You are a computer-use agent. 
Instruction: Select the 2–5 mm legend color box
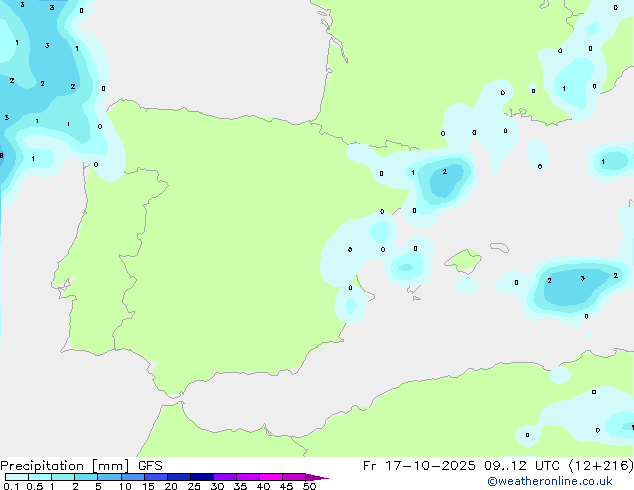click(86, 477)
